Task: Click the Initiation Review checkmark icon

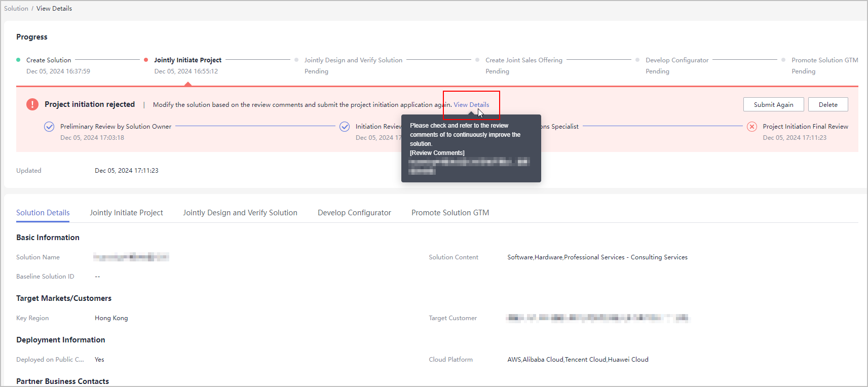Action: [345, 127]
